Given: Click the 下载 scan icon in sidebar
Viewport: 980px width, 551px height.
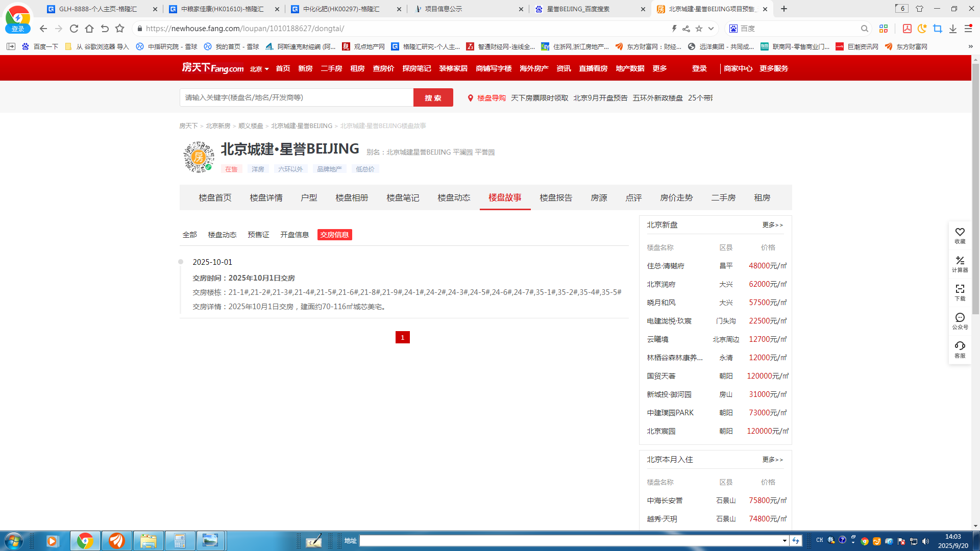Looking at the screenshot, I should tap(960, 292).
